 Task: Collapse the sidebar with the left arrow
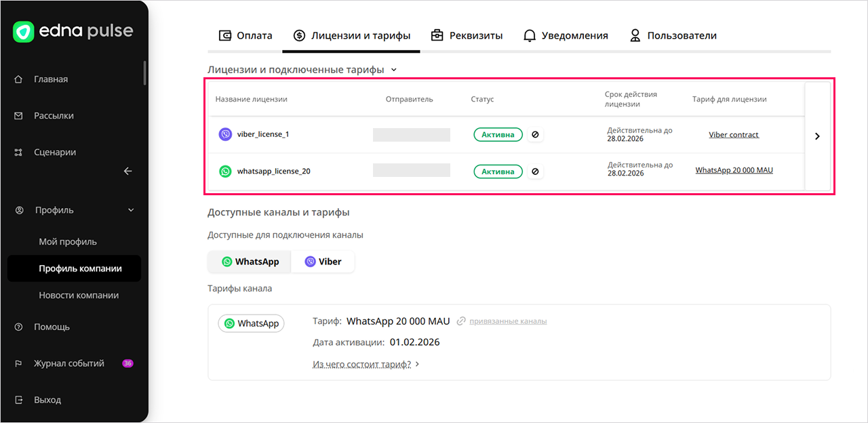127,172
